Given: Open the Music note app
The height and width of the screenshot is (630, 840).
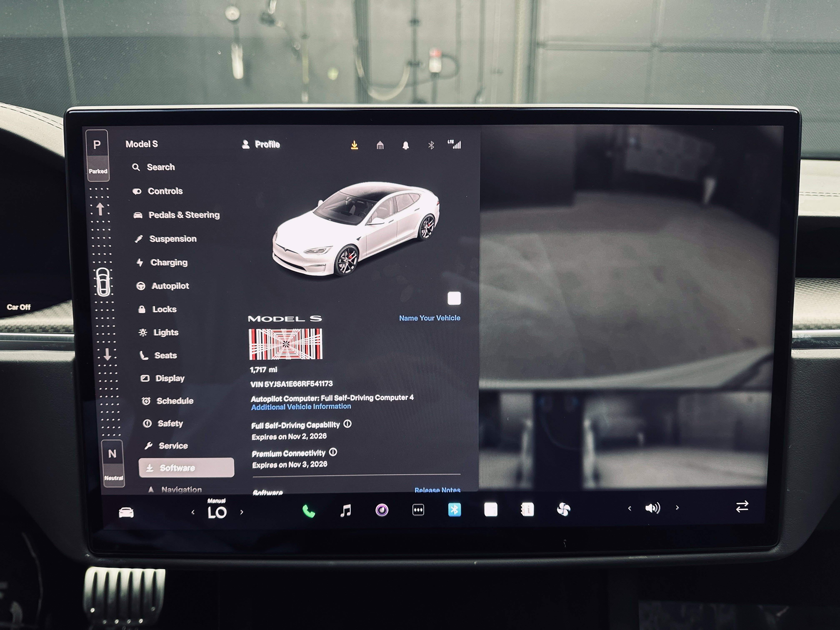Looking at the screenshot, I should point(345,510).
